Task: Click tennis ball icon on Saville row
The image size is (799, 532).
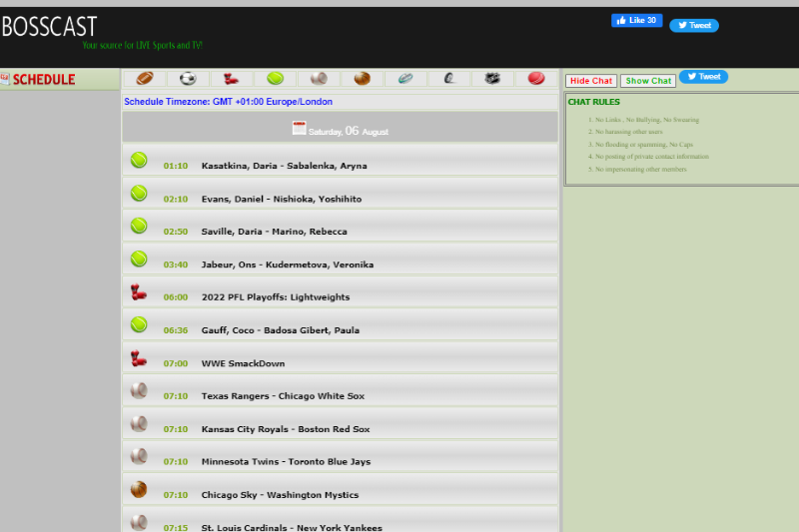Action: [139, 226]
